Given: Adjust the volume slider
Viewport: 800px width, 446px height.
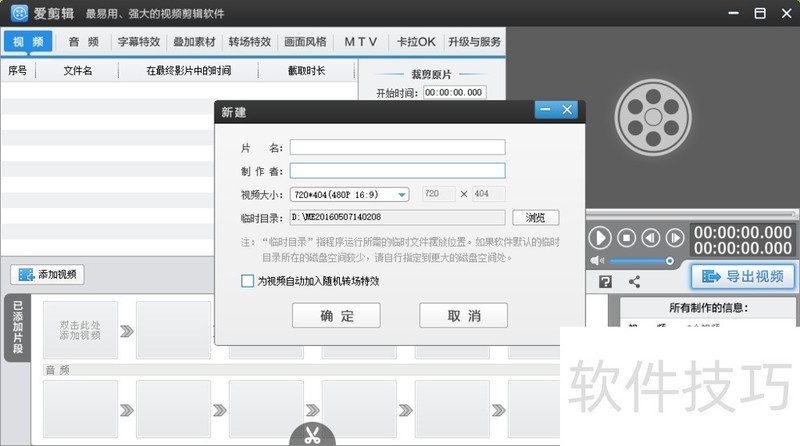Looking at the screenshot, I should coord(642,261).
